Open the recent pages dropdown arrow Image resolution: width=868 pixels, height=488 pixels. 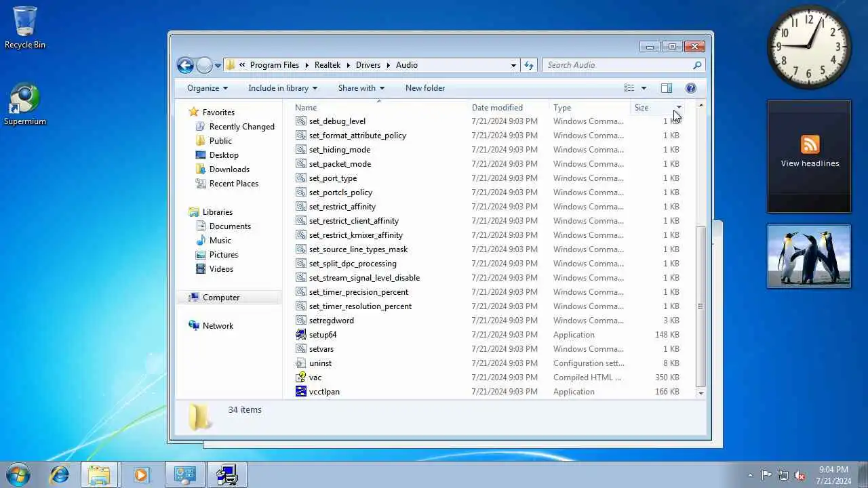click(218, 66)
